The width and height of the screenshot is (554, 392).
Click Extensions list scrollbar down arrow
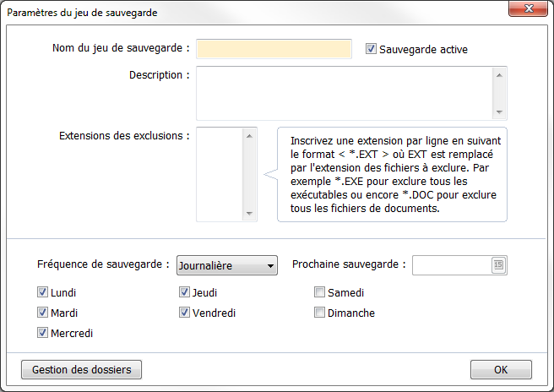click(x=248, y=214)
